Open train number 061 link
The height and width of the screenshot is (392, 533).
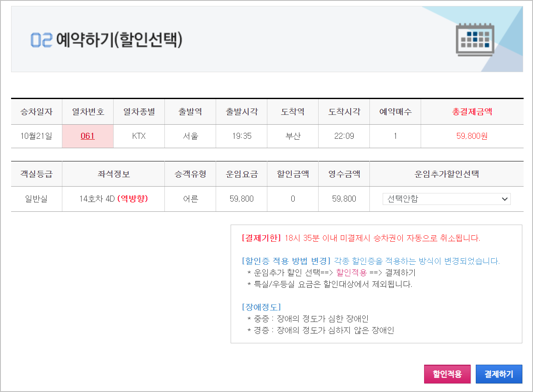click(x=88, y=136)
